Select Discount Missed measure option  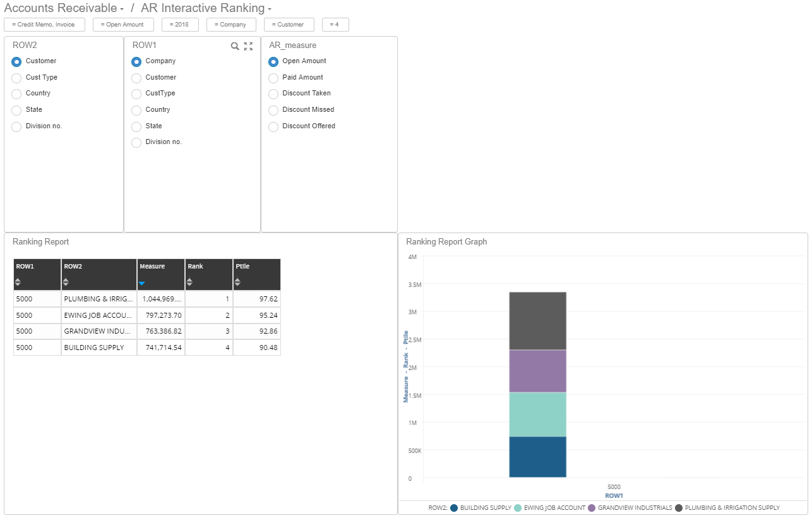click(x=273, y=110)
